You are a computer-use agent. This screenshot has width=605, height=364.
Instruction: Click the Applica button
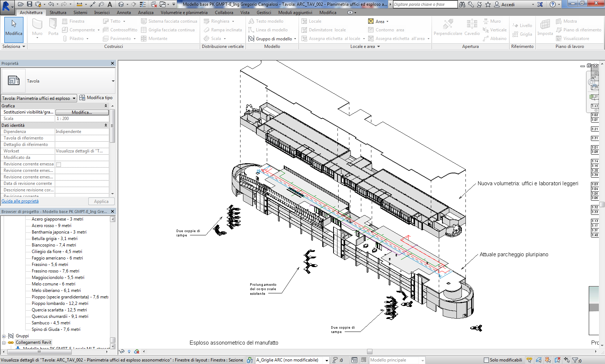pyautogui.click(x=101, y=201)
